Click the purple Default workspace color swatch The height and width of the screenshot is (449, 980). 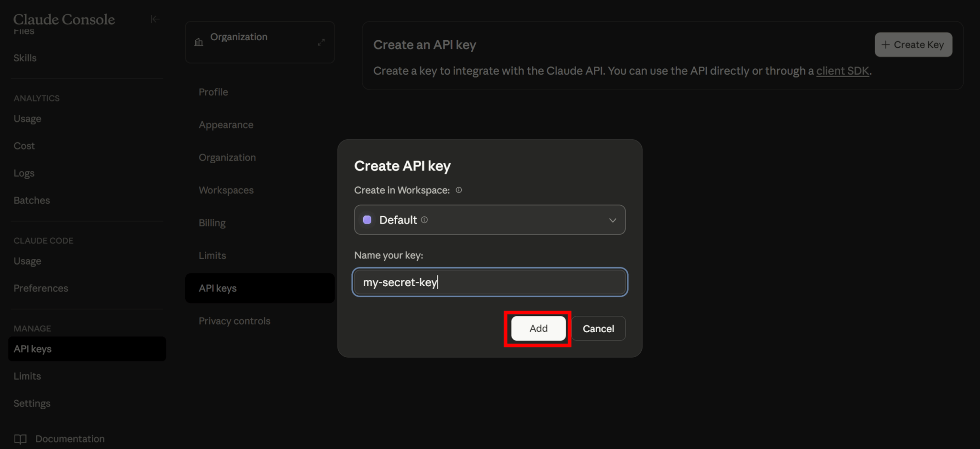point(367,220)
